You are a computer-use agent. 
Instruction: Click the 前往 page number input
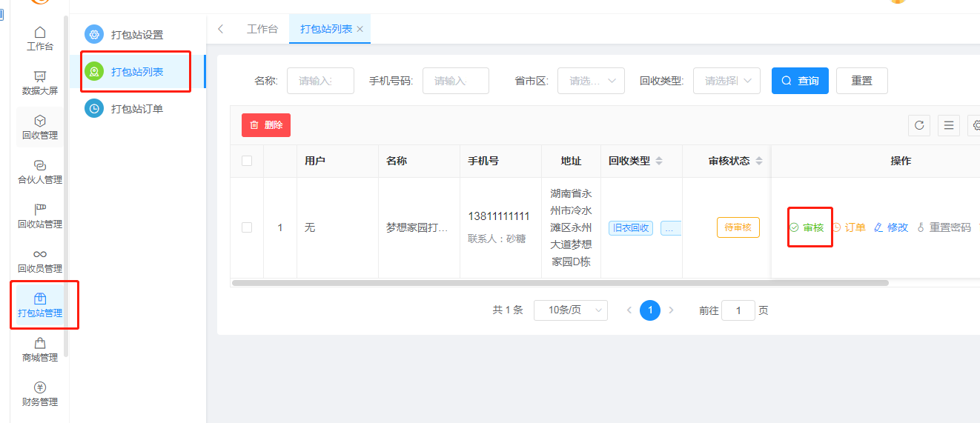738,310
